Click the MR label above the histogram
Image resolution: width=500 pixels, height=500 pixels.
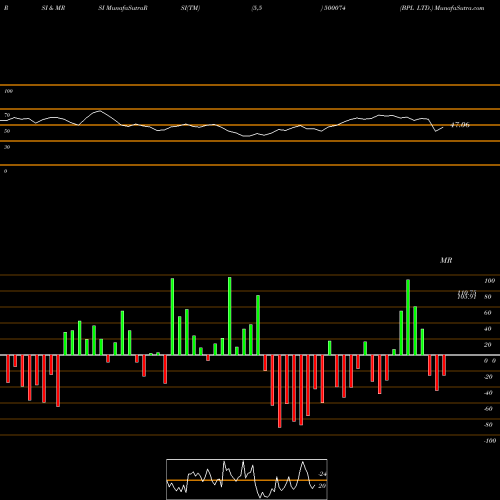[446, 260]
